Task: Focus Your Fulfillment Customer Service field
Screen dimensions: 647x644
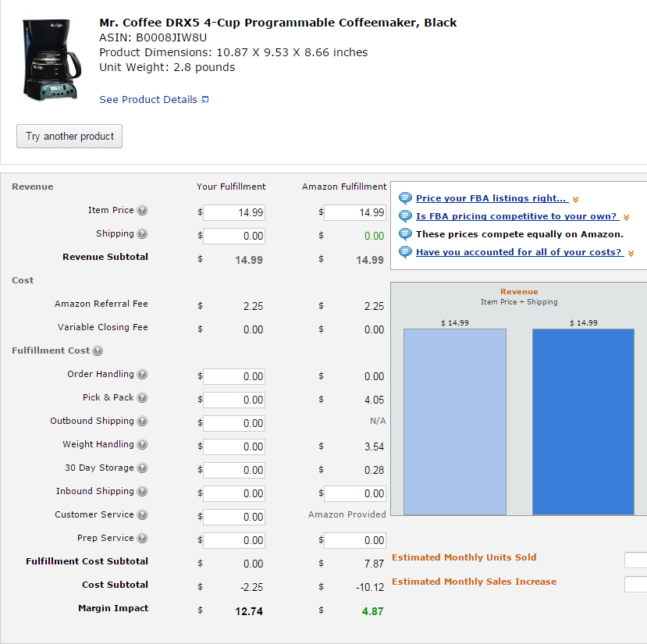Action: tap(234, 517)
